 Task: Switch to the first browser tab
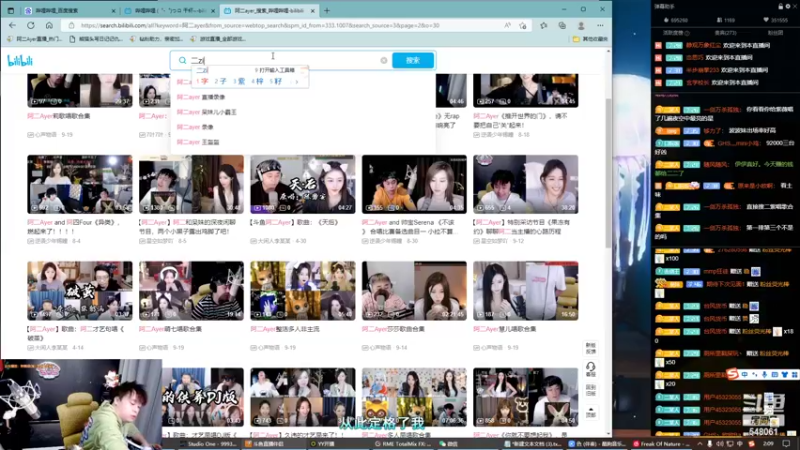tap(70, 10)
